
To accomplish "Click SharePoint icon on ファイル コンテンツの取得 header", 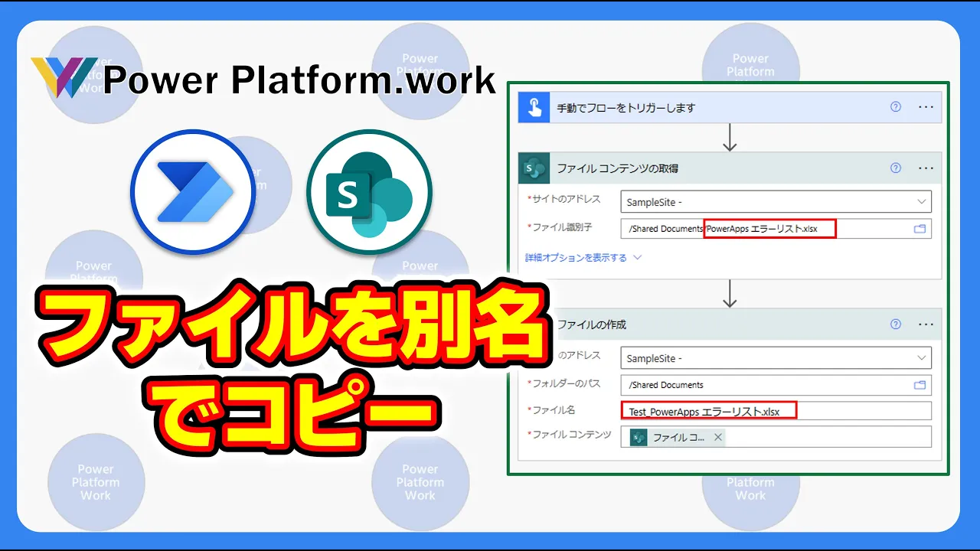I will coord(534,168).
